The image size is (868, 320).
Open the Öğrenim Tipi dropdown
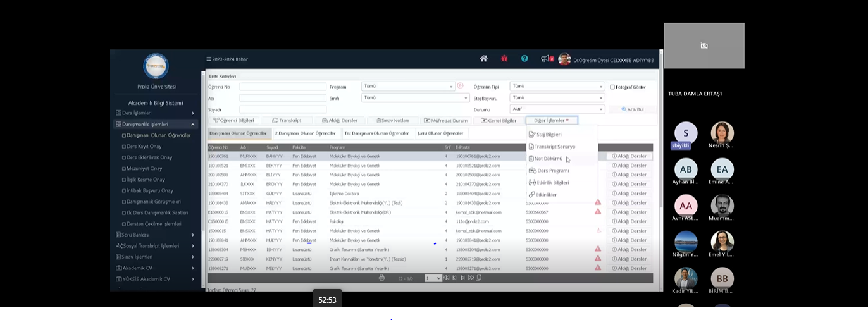click(557, 87)
